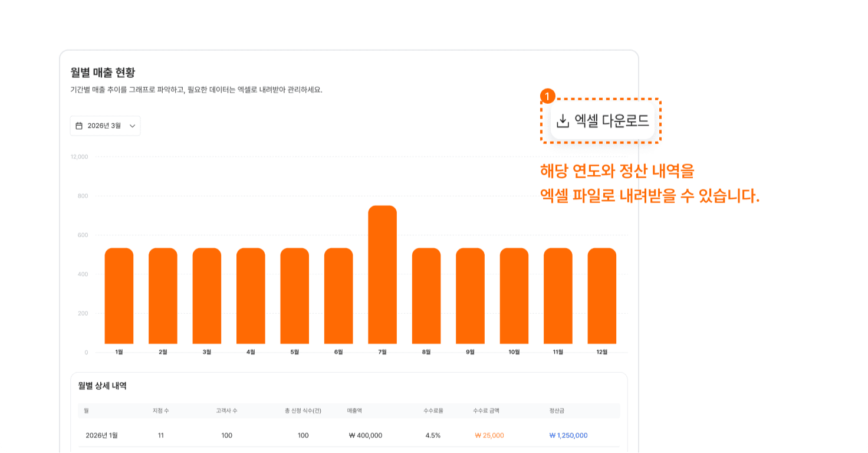Screen dimensions: 868x453
Task: Click the orange ₩ 25,000 fee amount
Action: [x=489, y=435]
